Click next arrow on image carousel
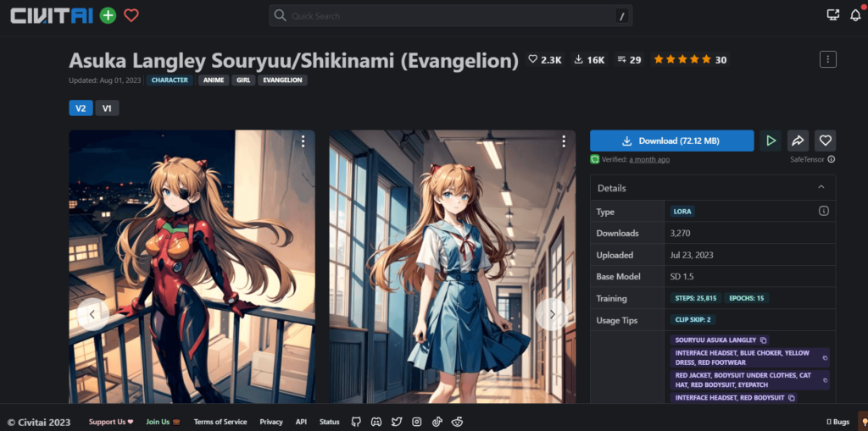This screenshot has height=431, width=868. 552,314
